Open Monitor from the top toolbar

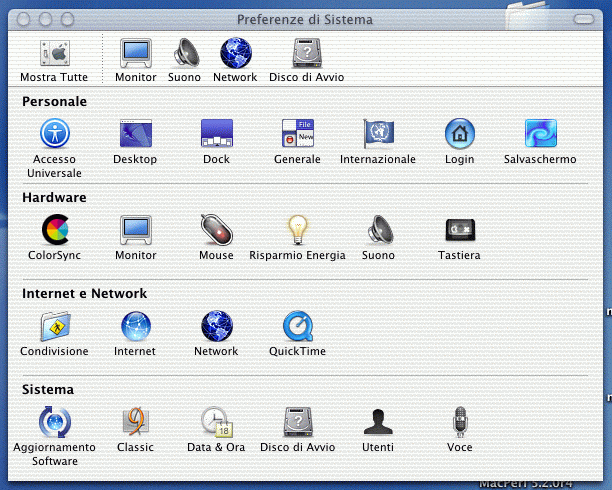click(136, 53)
